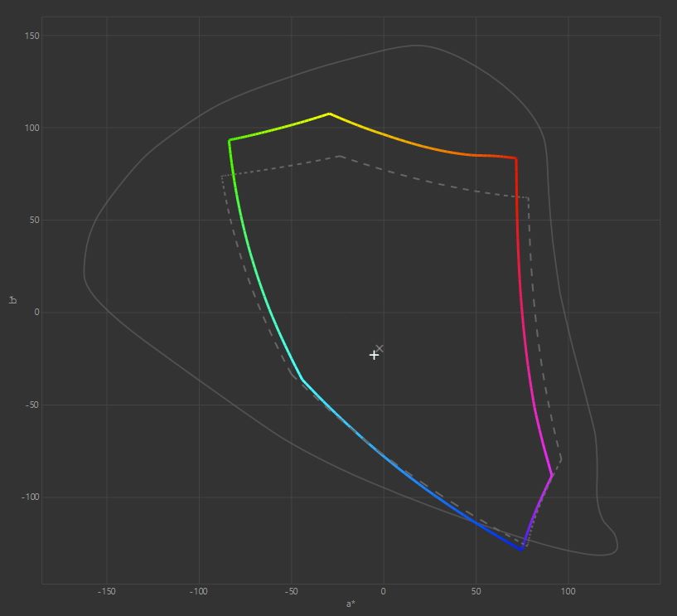The width and height of the screenshot is (677, 616).
Task: Click the a* horizontal axis label
Action: click(x=351, y=604)
